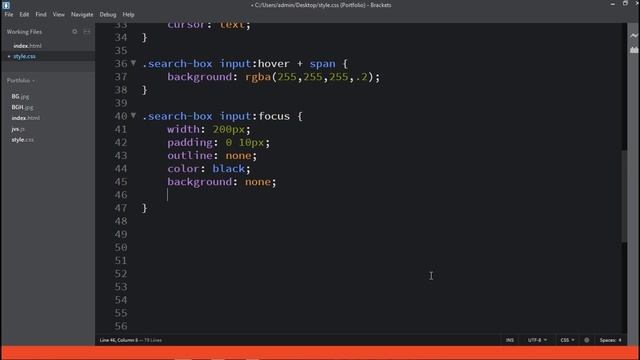This screenshot has width=640, height=360.
Task: Open the UTF-8 encoding dropdown
Action: (x=537, y=340)
